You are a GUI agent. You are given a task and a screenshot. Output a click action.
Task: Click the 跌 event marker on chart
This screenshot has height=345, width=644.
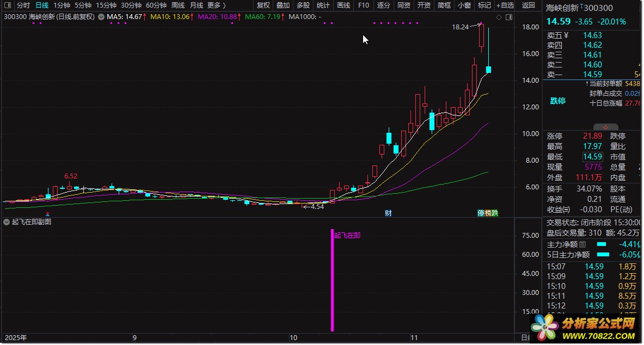[495, 213]
